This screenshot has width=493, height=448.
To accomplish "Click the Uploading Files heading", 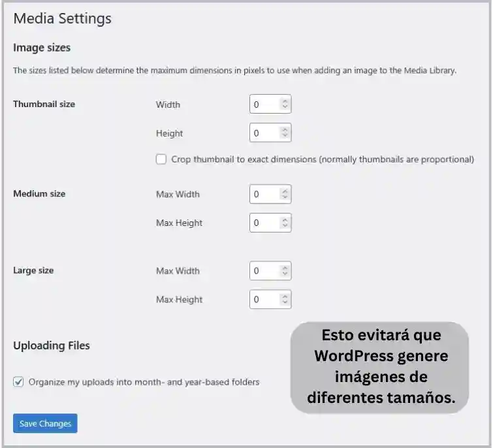I will pos(51,345).
